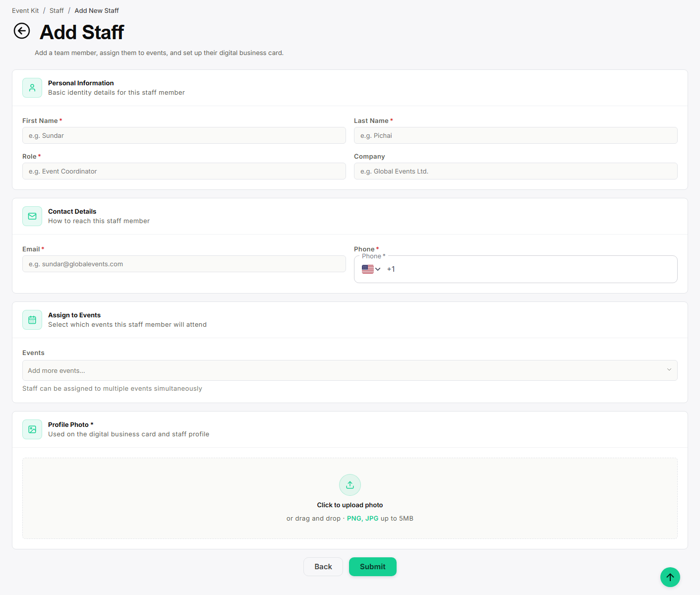Click the 'Staff can be assigned to multiple events' hint

(x=112, y=389)
